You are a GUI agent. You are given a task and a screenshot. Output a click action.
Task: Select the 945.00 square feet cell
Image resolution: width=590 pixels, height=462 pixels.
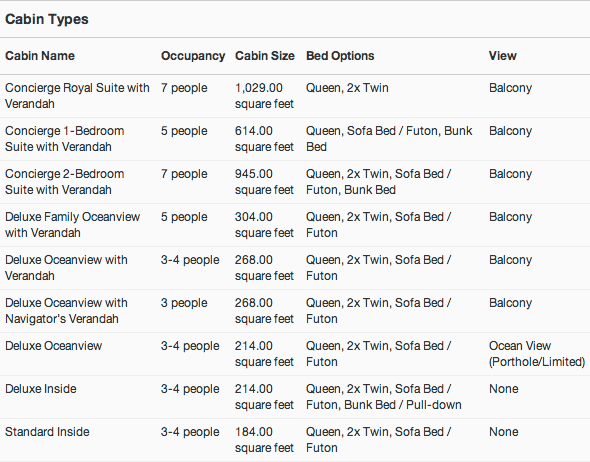(x=264, y=182)
